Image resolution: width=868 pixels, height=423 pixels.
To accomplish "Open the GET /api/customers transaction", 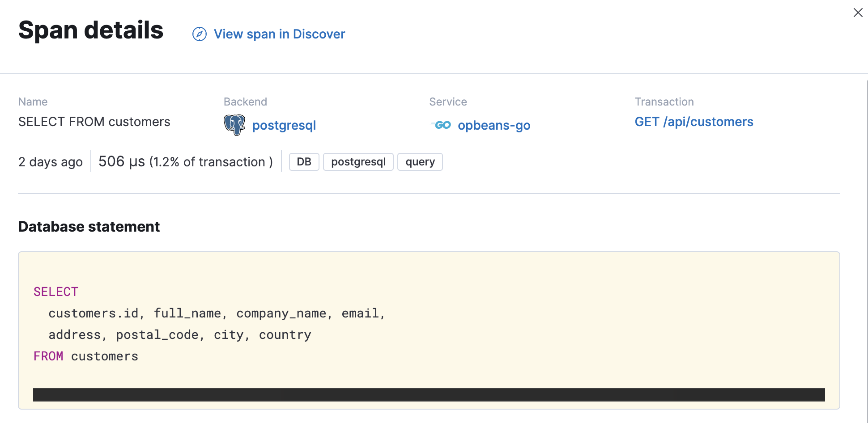I will [694, 121].
